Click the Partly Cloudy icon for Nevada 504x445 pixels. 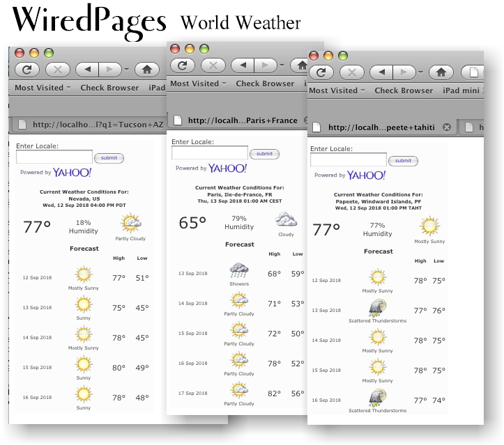tap(130, 223)
